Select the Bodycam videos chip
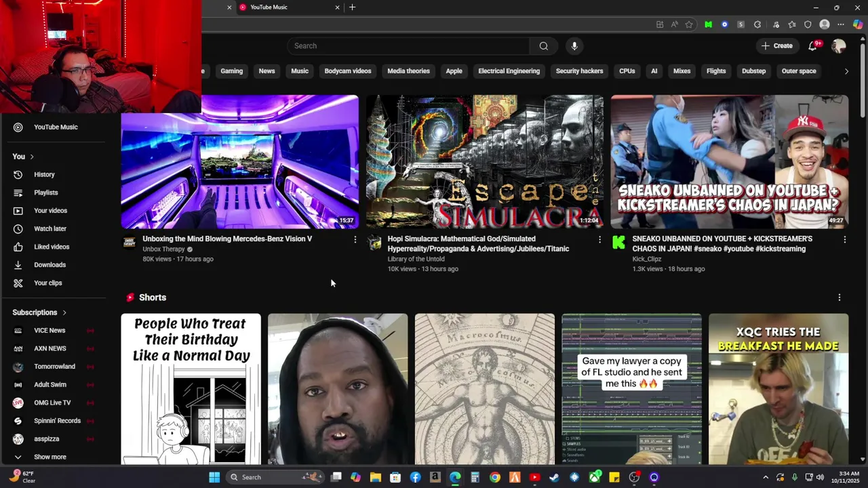868x488 pixels. pyautogui.click(x=348, y=71)
